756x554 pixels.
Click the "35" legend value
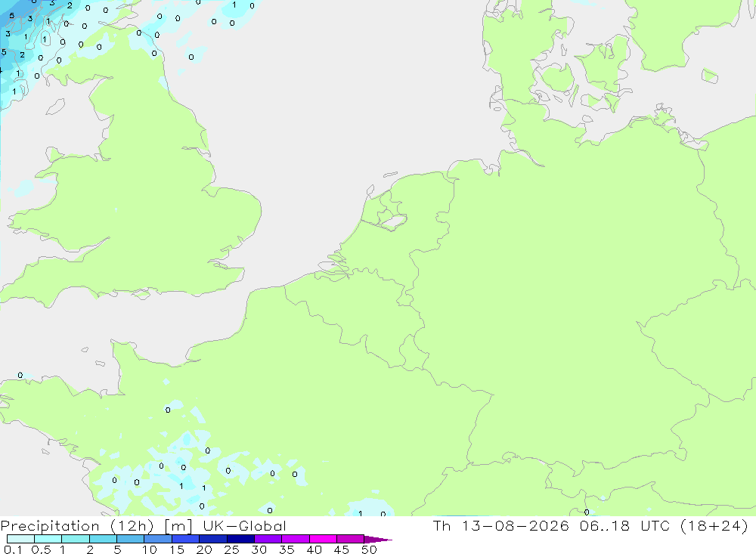coord(287,549)
